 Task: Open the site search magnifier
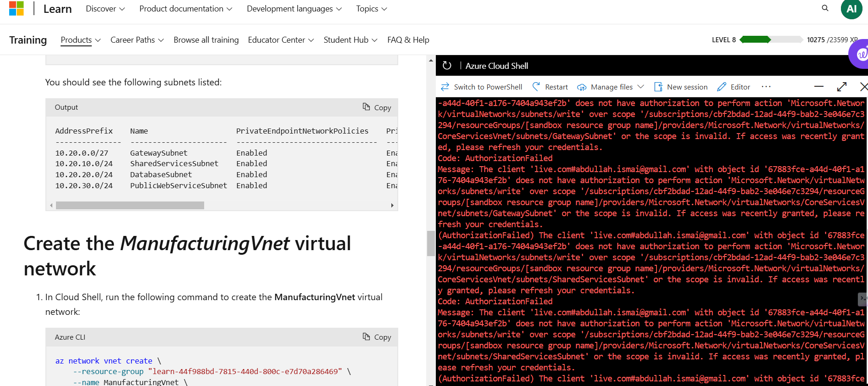coord(825,8)
